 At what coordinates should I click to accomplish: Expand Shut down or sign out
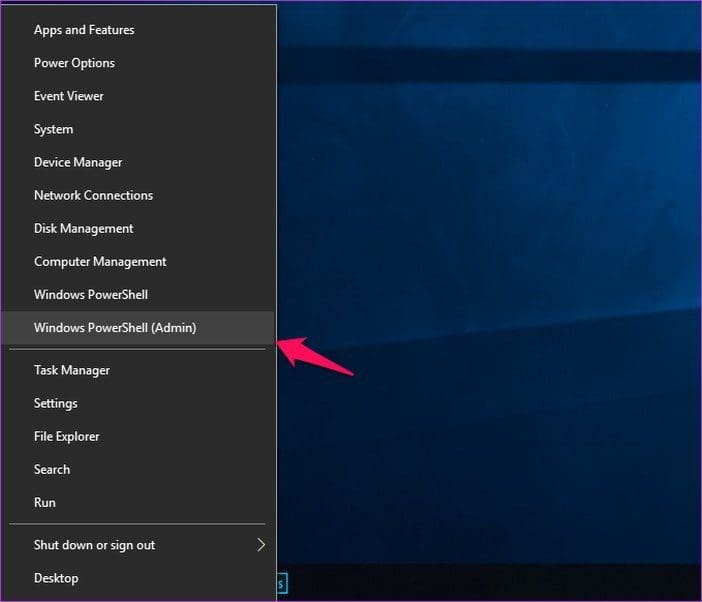pos(138,545)
